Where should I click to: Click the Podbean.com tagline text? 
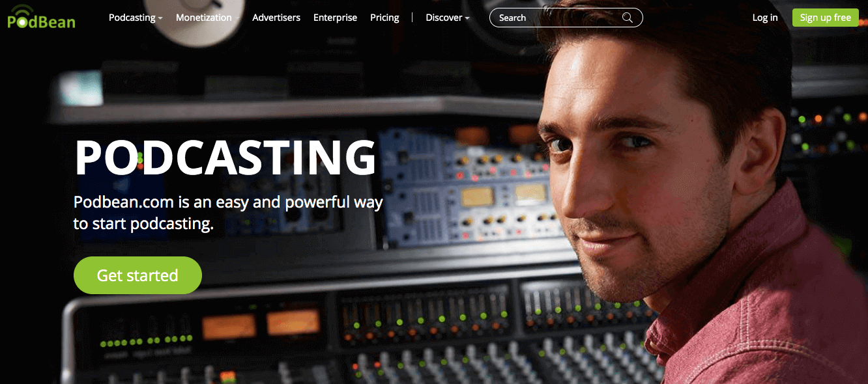tap(228, 213)
